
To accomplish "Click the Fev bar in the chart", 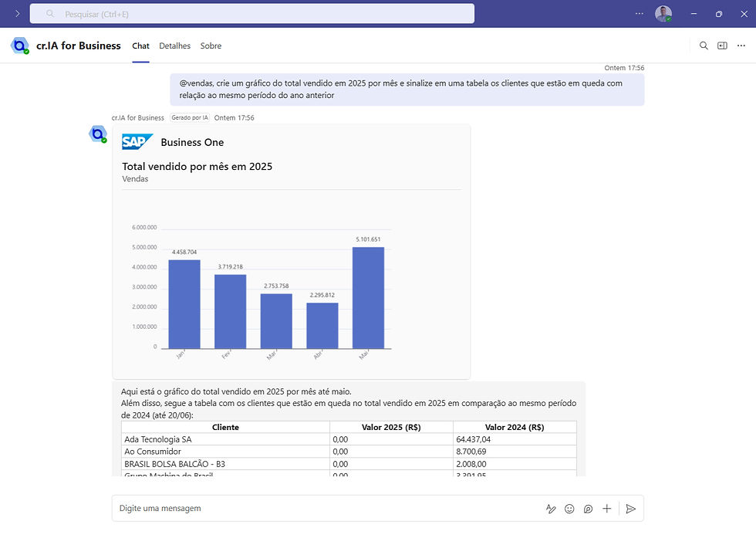I will (x=230, y=311).
